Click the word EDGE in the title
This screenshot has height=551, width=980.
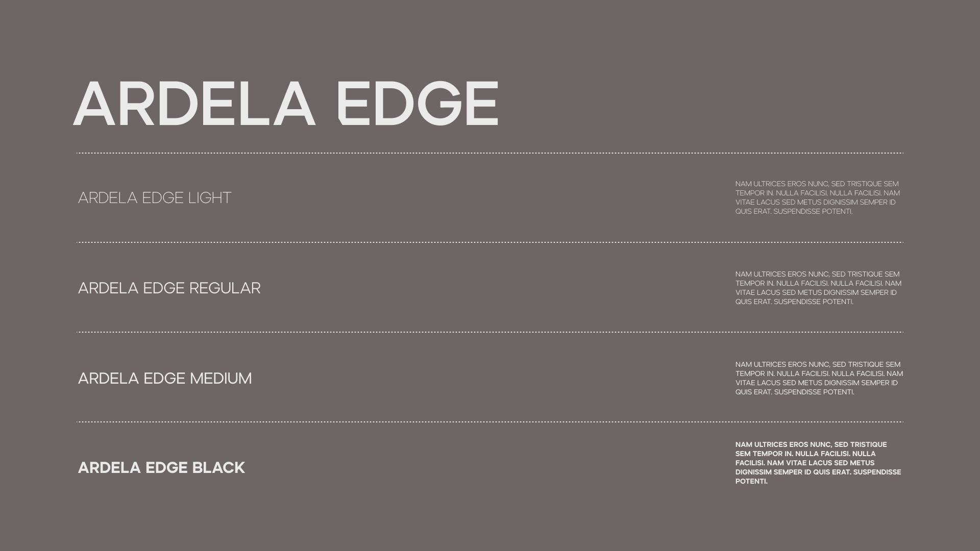click(418, 104)
